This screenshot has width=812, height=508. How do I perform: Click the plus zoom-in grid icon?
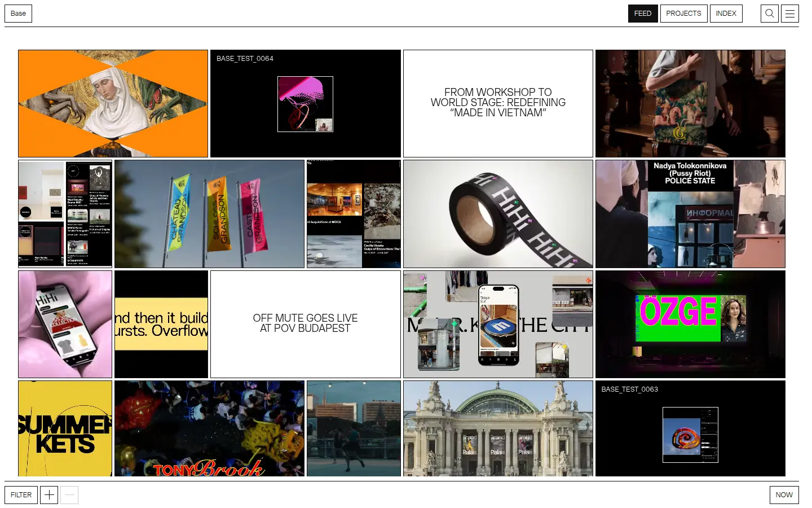click(x=49, y=495)
